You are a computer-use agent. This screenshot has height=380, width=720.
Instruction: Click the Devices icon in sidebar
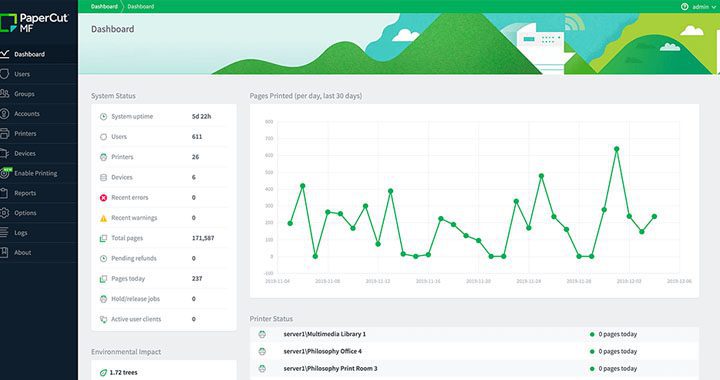4,153
